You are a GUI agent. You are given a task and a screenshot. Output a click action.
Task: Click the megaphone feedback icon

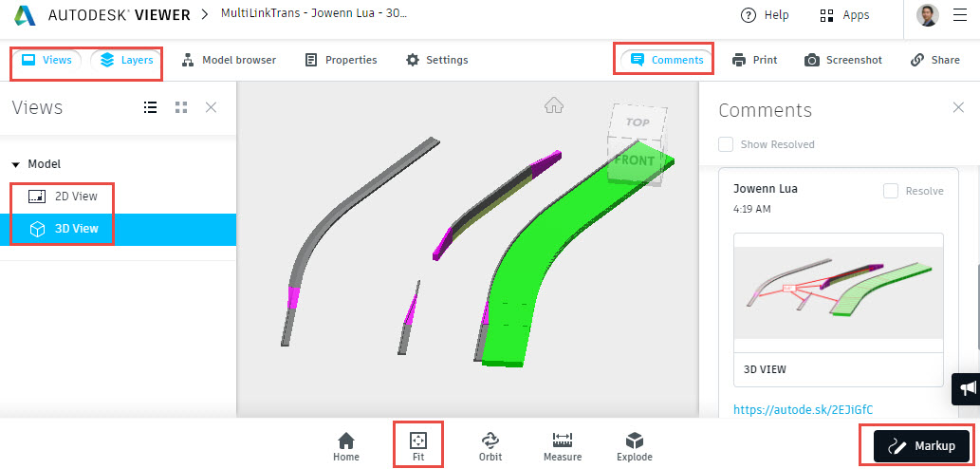point(967,389)
